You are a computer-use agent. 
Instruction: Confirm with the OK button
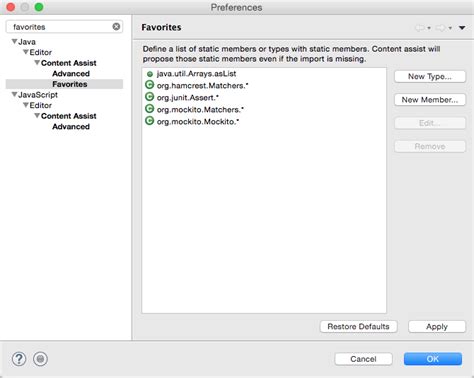[433, 359]
